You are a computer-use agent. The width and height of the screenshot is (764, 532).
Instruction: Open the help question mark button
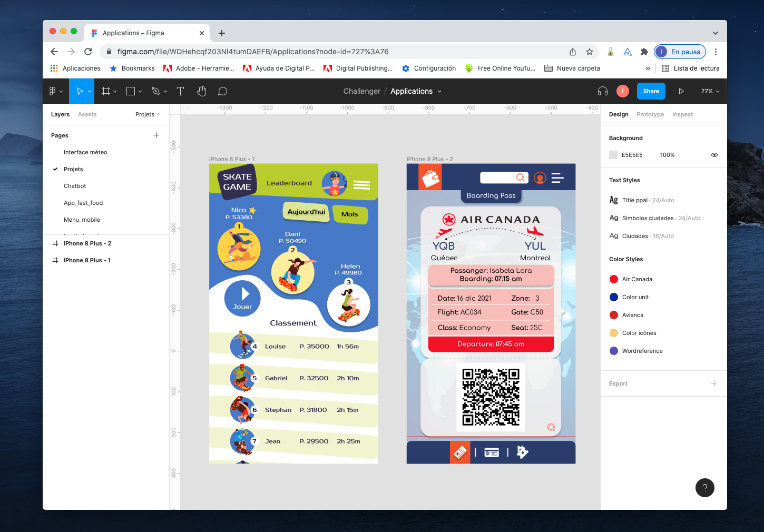(x=704, y=488)
